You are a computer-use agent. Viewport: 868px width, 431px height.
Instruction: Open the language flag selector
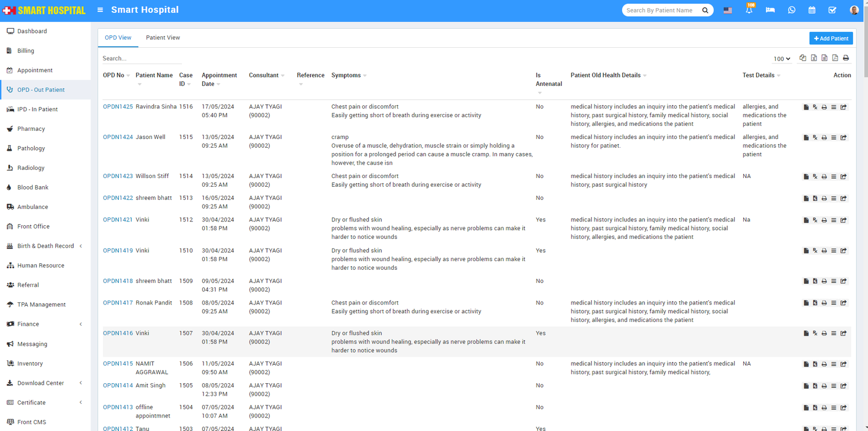point(727,10)
